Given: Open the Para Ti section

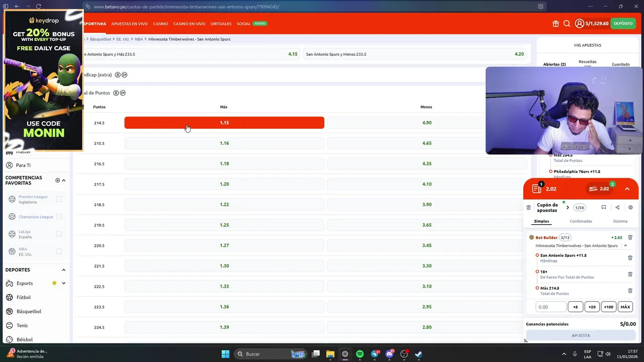Looking at the screenshot, I should (23, 165).
